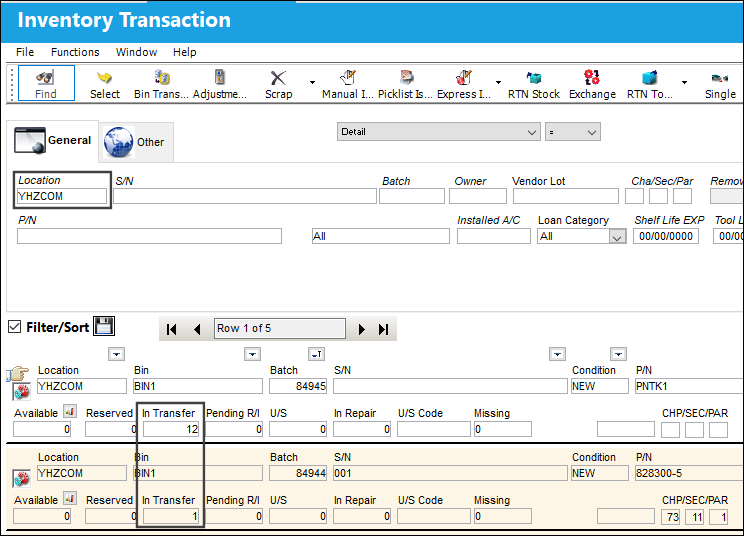Click the Exchange toolbar icon
This screenshot has width=744, height=536.
[592, 83]
